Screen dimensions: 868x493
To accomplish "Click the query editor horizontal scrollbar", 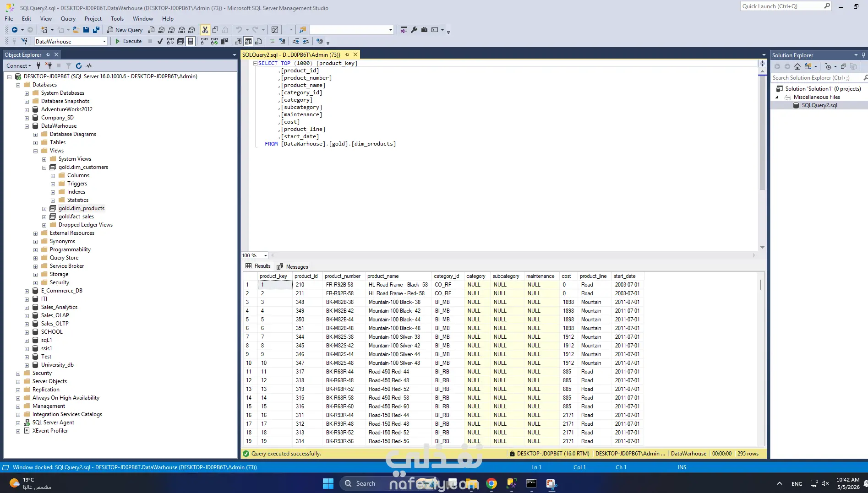I will click(x=513, y=255).
